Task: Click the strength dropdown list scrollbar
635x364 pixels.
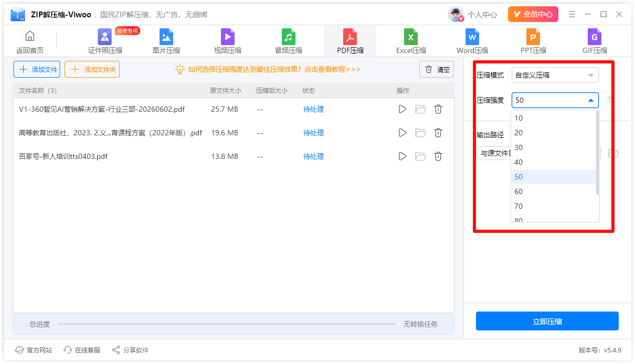Action: 598,153
